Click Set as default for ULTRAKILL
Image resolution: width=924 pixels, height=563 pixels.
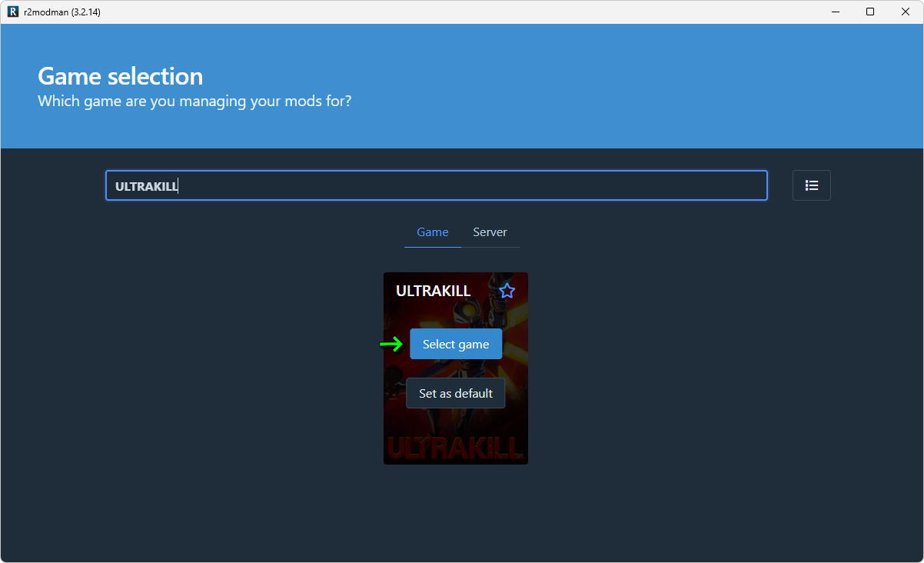coord(455,393)
